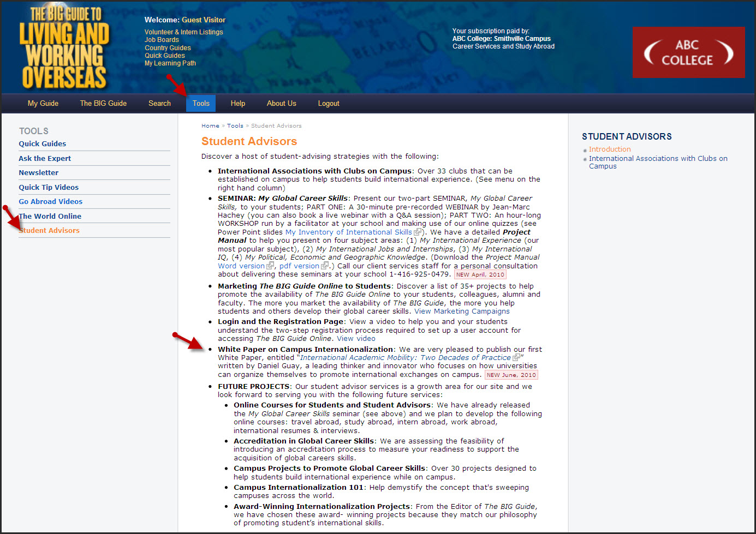Select Student Advisors in the sidebar

[49, 231]
